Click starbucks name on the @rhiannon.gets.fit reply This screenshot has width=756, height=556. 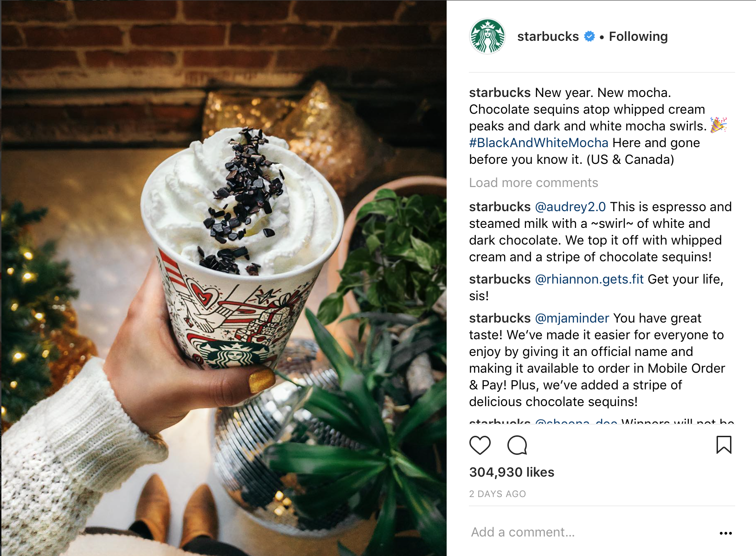pyautogui.click(x=500, y=279)
